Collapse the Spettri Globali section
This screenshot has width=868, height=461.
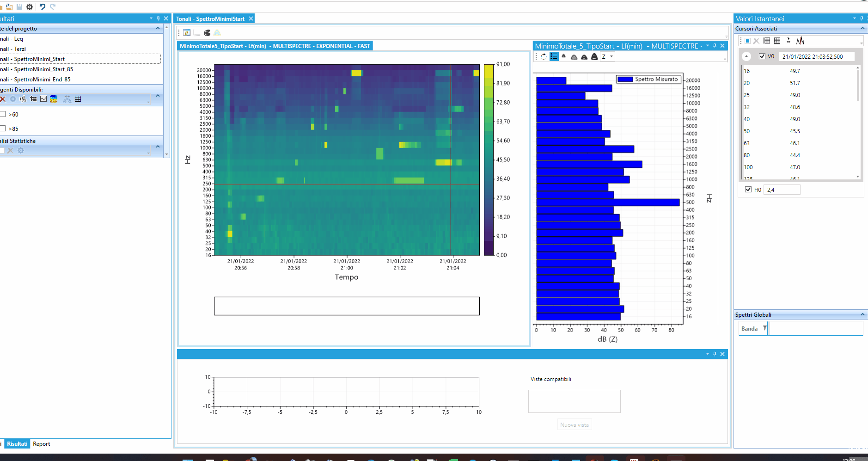click(x=862, y=314)
